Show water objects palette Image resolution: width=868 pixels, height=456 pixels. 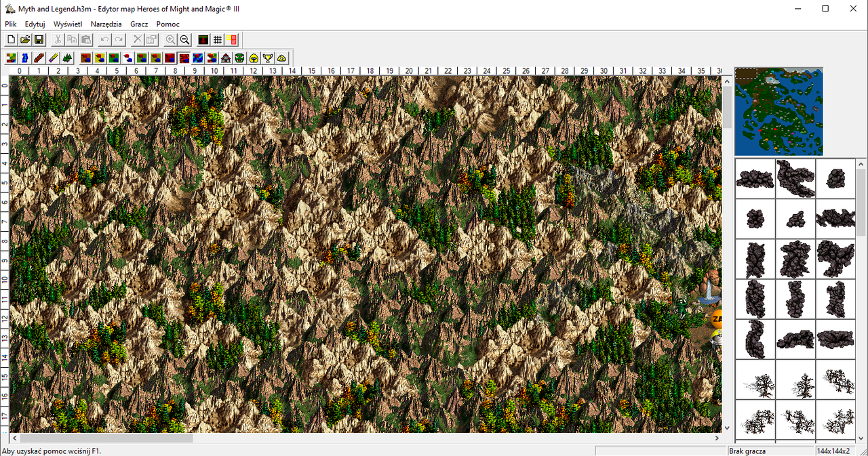click(198, 58)
